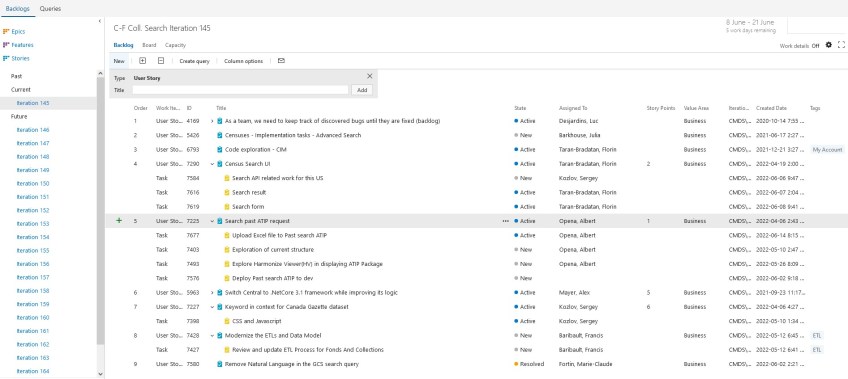Open the Backlog sub-tab
Screen dimensions: 848x379
point(123,45)
